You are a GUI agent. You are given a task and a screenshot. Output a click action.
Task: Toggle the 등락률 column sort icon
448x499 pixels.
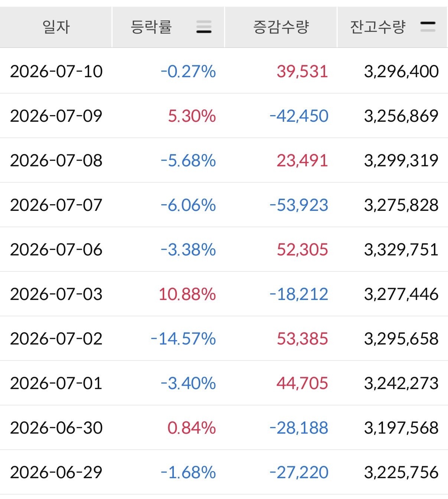(204, 27)
